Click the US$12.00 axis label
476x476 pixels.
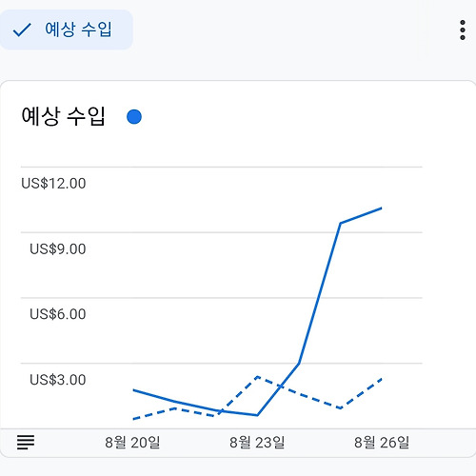pos(53,184)
